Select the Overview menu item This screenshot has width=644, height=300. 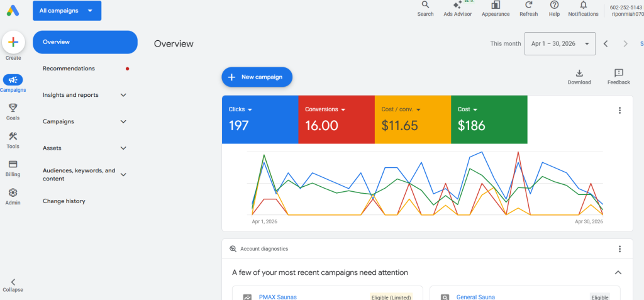[85, 42]
